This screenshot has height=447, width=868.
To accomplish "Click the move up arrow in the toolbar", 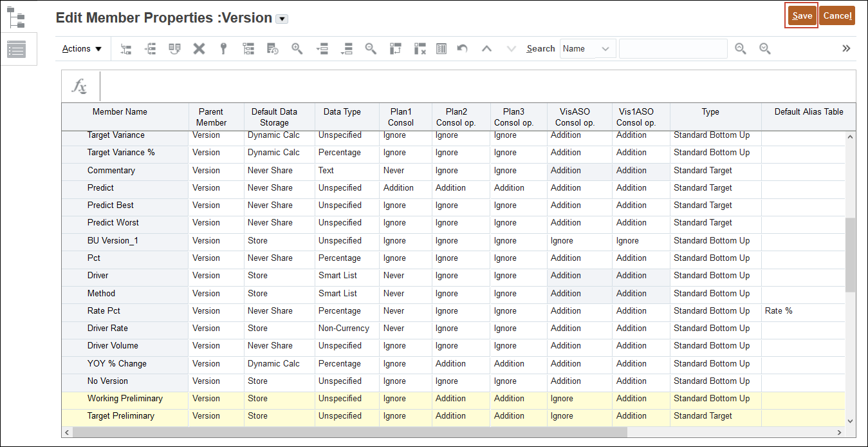I will click(x=486, y=48).
